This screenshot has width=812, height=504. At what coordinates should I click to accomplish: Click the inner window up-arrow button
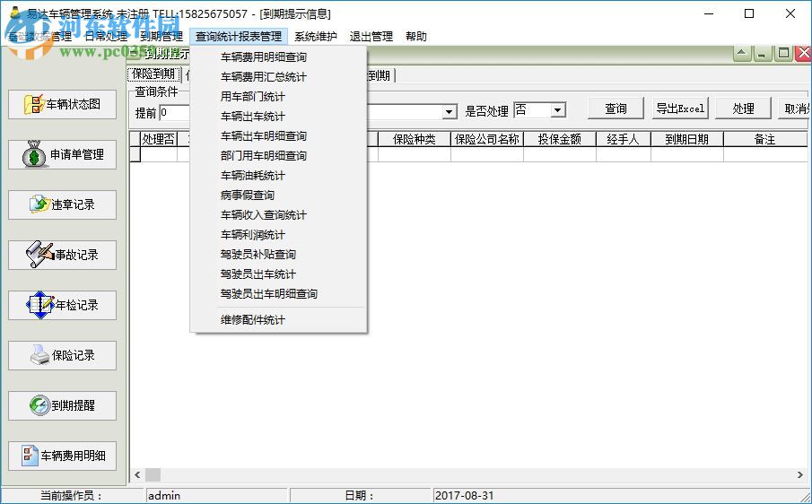click(x=743, y=53)
